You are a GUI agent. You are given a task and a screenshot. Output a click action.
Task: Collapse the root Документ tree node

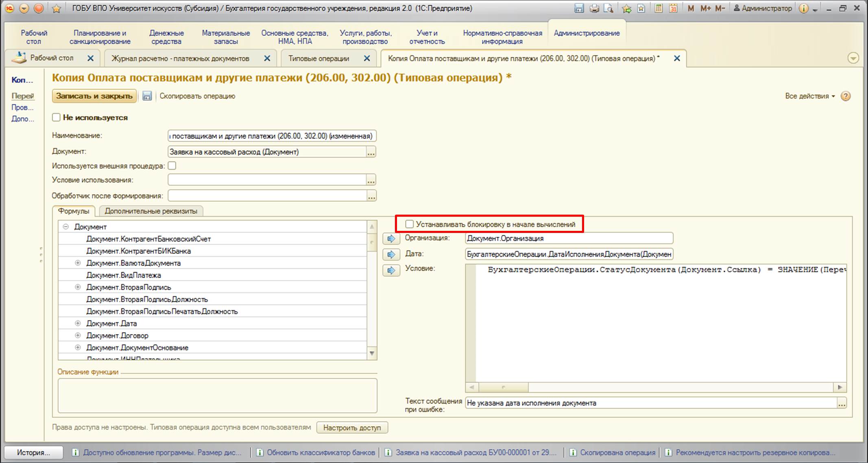pyautogui.click(x=65, y=227)
